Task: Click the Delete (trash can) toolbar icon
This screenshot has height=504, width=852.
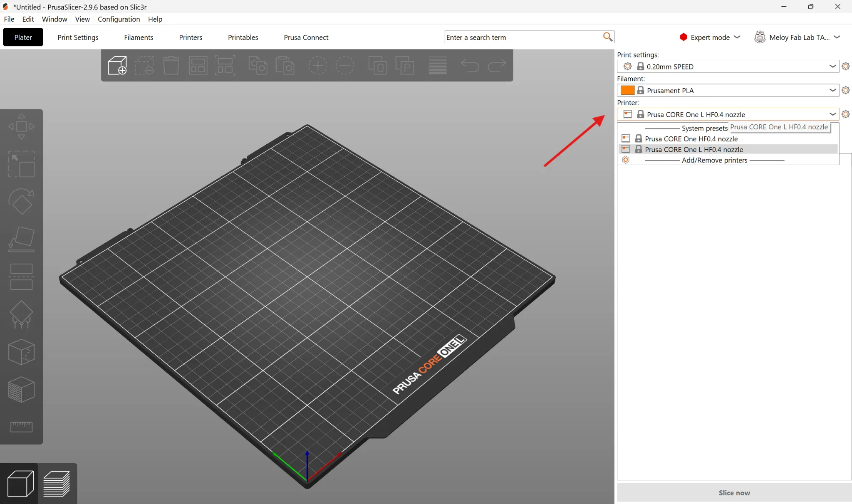Action: [171, 66]
